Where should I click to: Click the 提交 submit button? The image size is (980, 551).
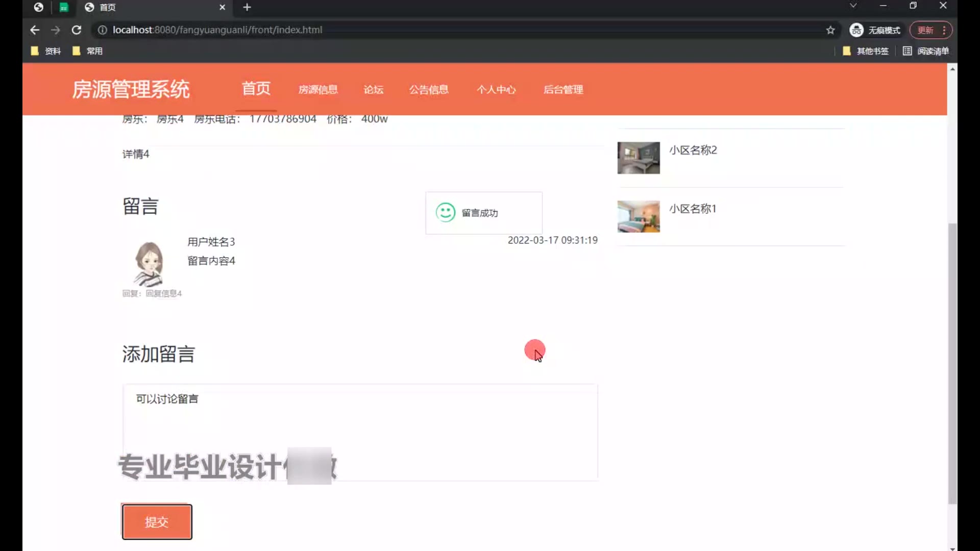pos(157,522)
